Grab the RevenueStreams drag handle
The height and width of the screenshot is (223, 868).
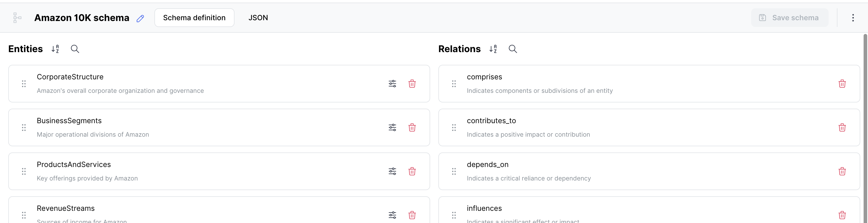point(24,215)
